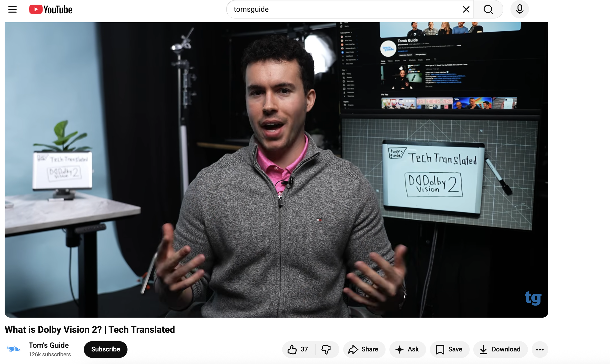This screenshot has width=610, height=364.
Task: Click the like count showing 37
Action: pos(304,349)
